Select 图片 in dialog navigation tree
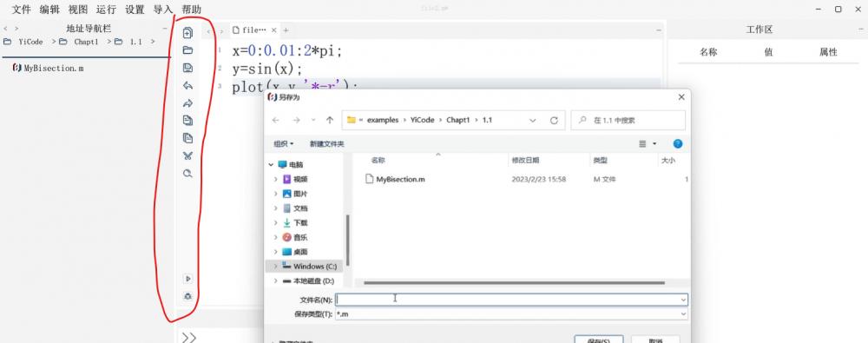This screenshot has height=343, width=868. pyautogui.click(x=300, y=194)
